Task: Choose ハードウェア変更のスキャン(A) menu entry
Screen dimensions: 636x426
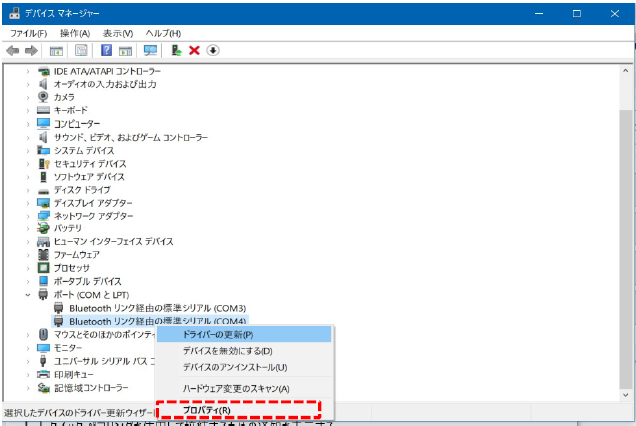Action: point(244,389)
